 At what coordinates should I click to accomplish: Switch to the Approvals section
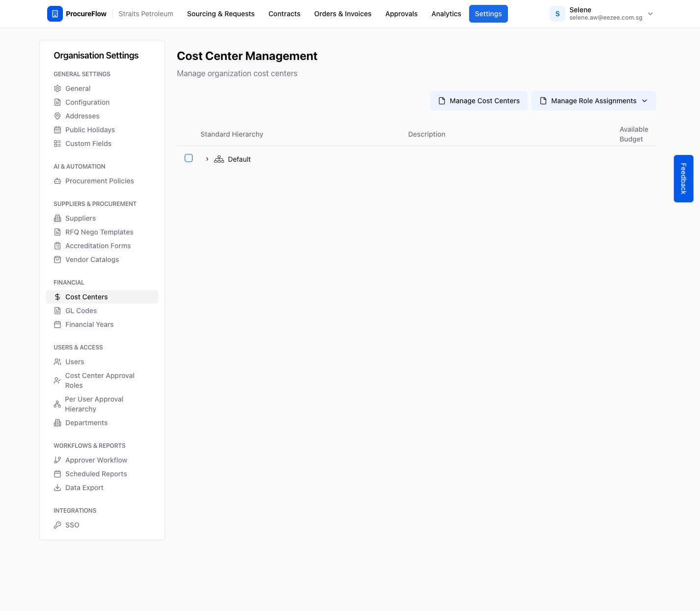coord(401,14)
